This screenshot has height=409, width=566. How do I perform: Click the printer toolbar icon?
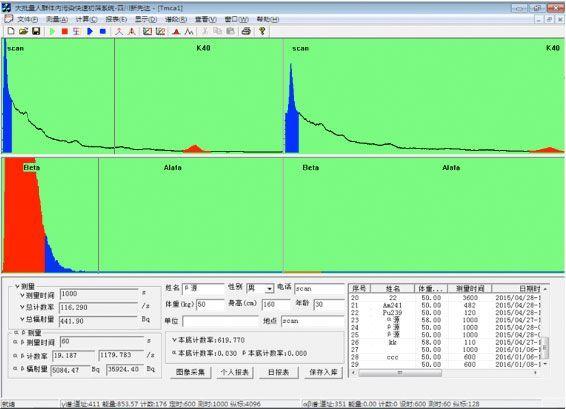click(246, 31)
